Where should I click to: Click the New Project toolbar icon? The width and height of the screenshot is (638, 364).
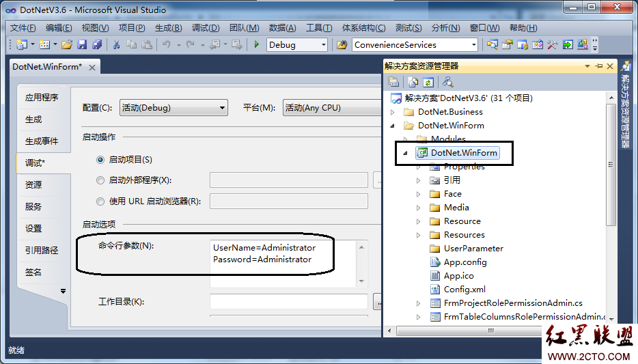coord(22,45)
